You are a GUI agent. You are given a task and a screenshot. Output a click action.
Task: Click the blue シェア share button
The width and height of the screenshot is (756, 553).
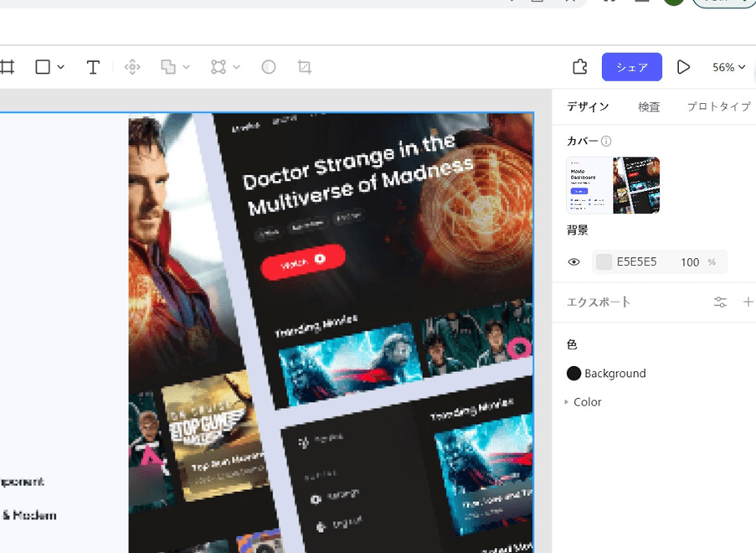[x=631, y=67]
